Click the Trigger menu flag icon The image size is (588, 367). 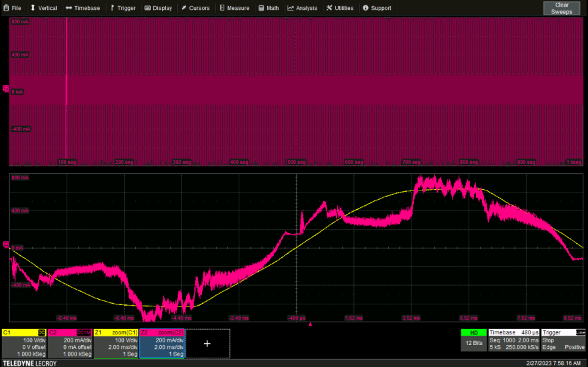click(112, 8)
